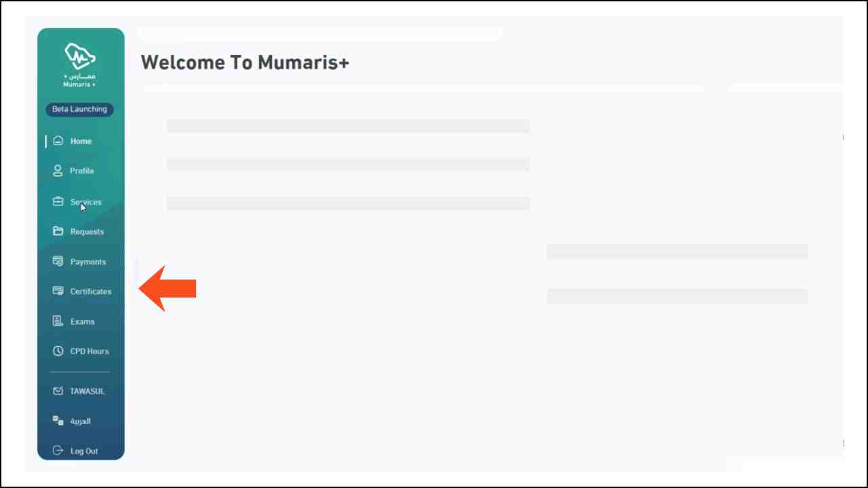Open the Requests section
Image resolution: width=868 pixels, height=488 pixels.
(x=87, y=231)
